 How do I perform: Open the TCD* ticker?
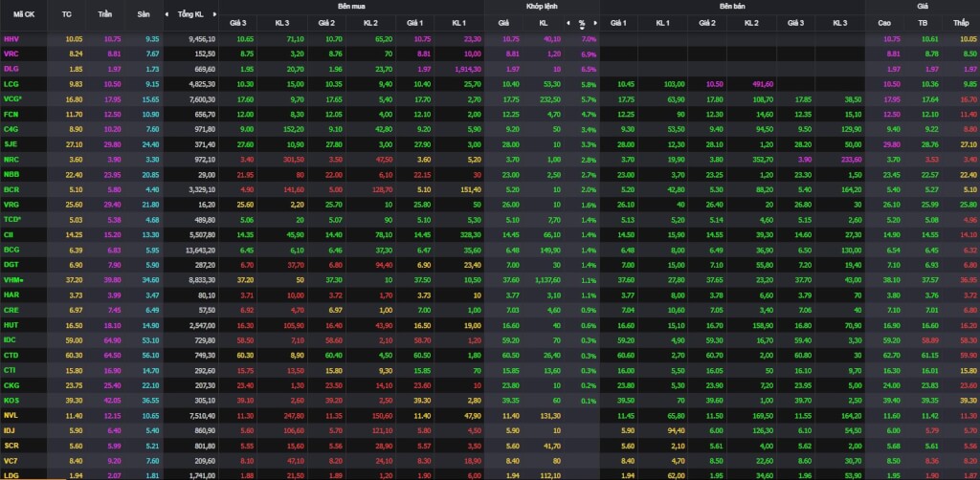[12, 219]
